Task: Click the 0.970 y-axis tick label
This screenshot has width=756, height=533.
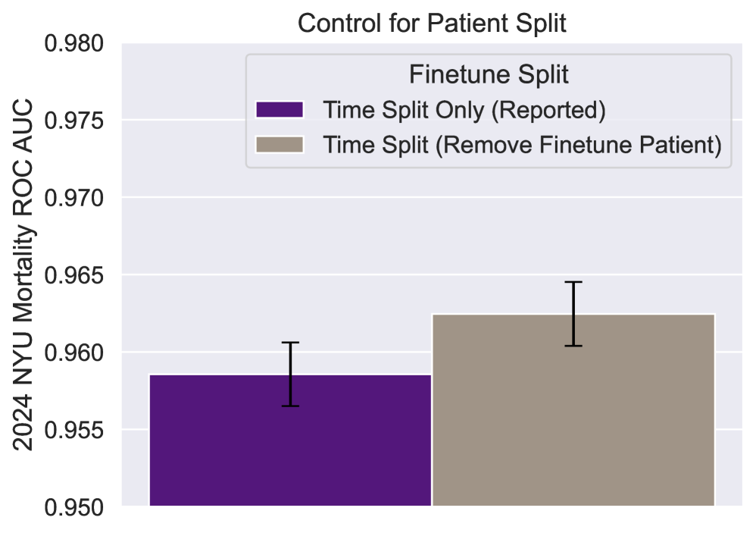Action: click(x=77, y=198)
